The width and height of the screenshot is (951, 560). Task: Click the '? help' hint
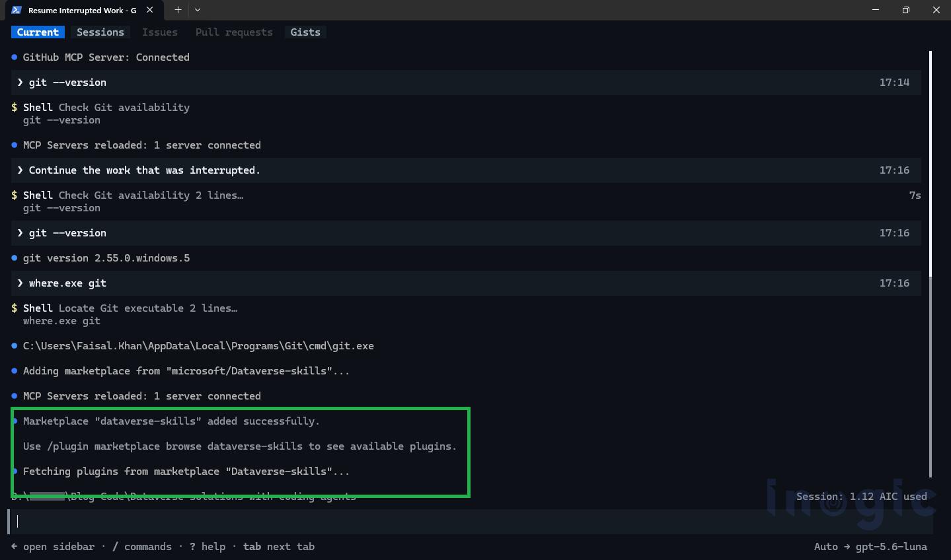pos(208,546)
